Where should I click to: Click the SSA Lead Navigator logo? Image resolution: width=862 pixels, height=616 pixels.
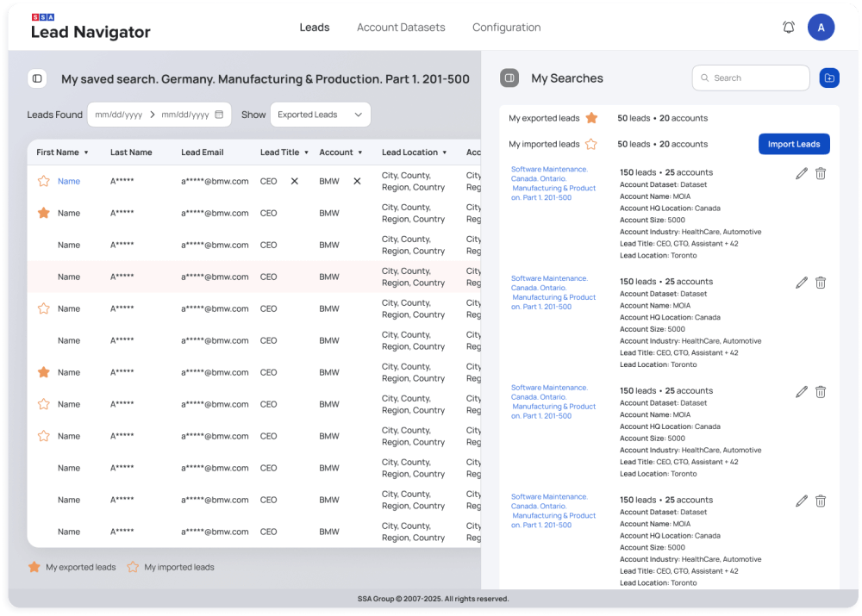click(x=91, y=27)
